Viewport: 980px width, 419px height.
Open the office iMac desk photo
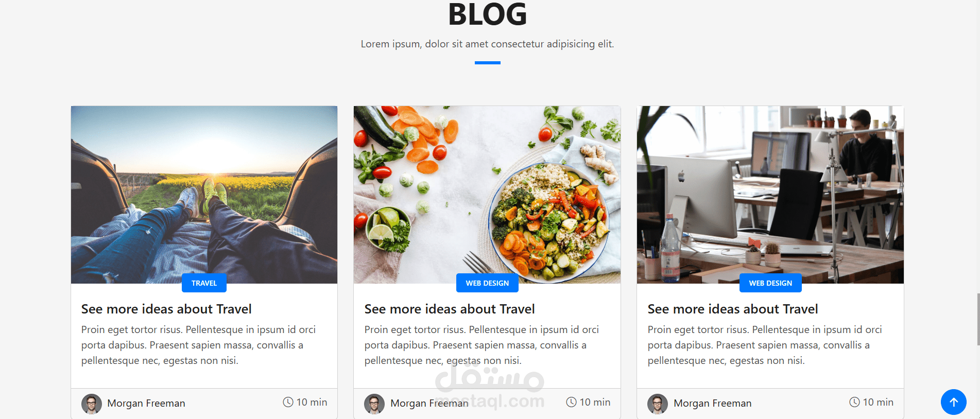point(770,195)
